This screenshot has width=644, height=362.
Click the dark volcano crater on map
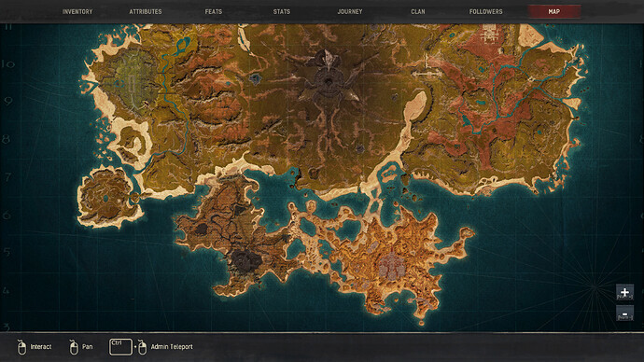coord(245,260)
